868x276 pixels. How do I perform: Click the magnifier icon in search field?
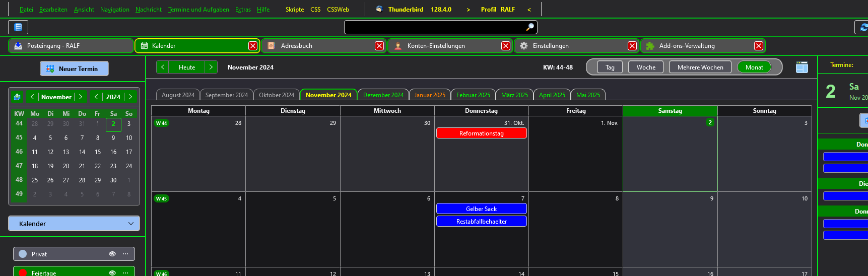tap(529, 27)
